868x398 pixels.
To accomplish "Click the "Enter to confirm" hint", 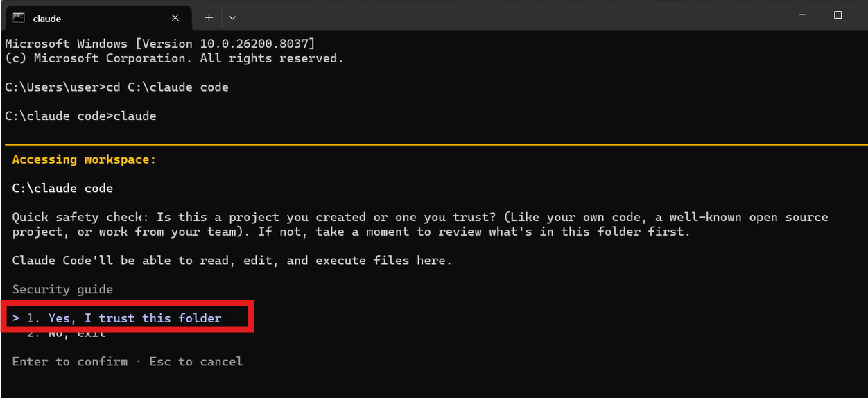I will [x=70, y=361].
